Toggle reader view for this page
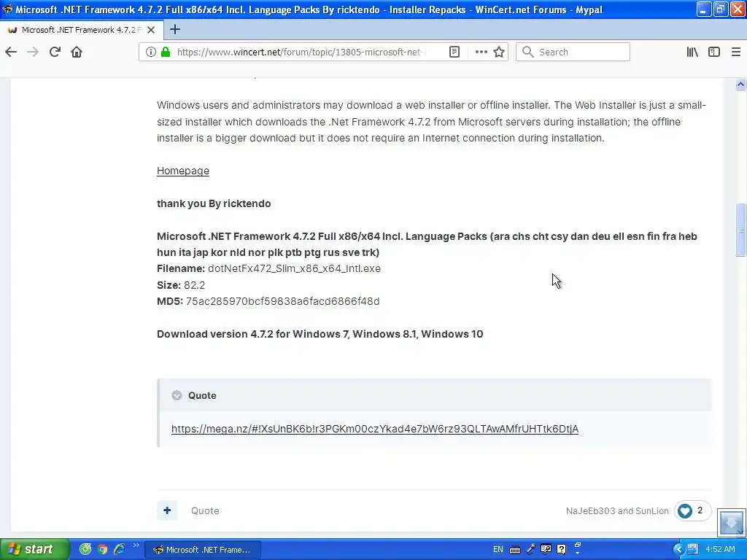This screenshot has height=560, width=747. pos(454,52)
